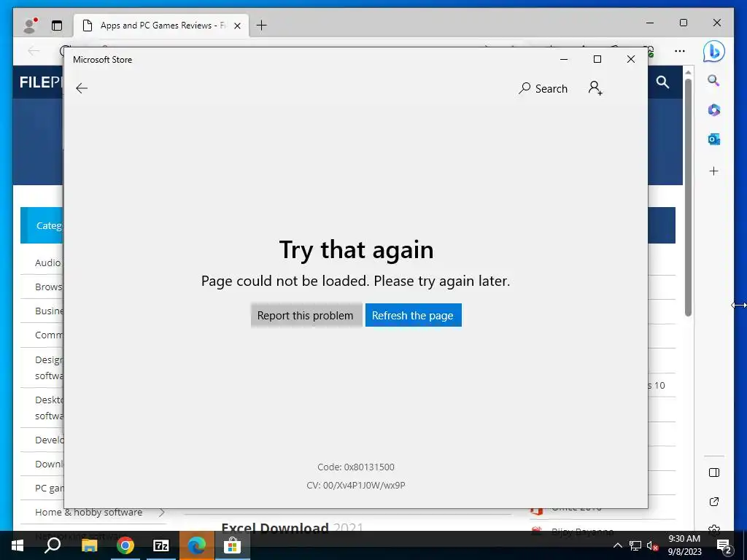
Task: Go back in Microsoft Store window
Action: pos(82,88)
